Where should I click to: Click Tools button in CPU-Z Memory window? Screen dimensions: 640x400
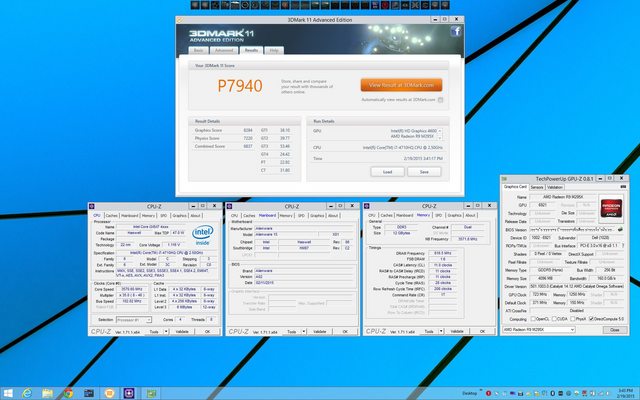coord(429,331)
